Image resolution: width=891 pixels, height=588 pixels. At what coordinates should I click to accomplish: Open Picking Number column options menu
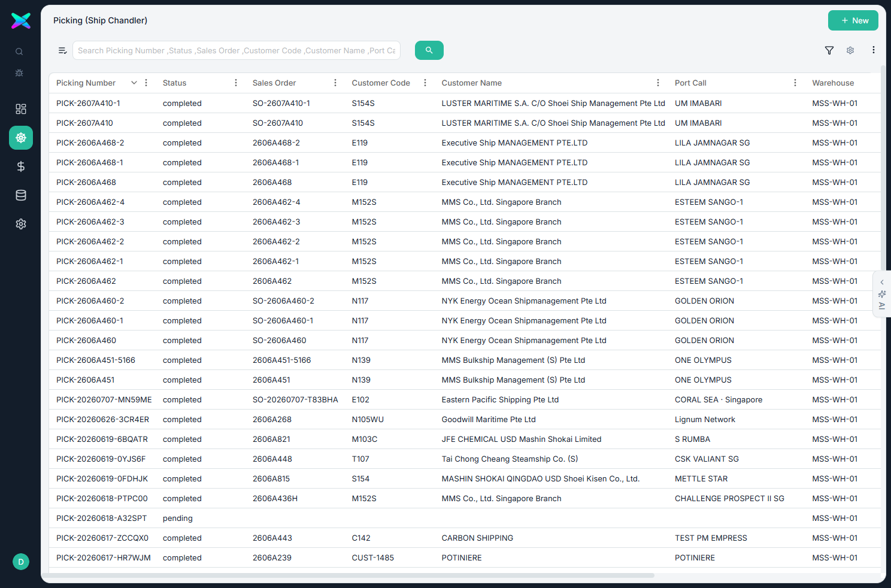(146, 83)
